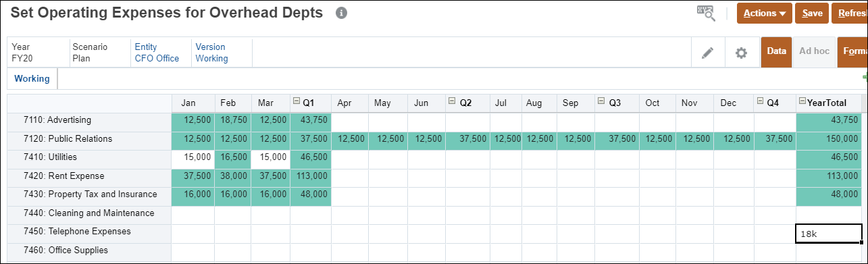The width and height of the screenshot is (868, 264).
Task: Select the Sep column header
Action: [576, 103]
